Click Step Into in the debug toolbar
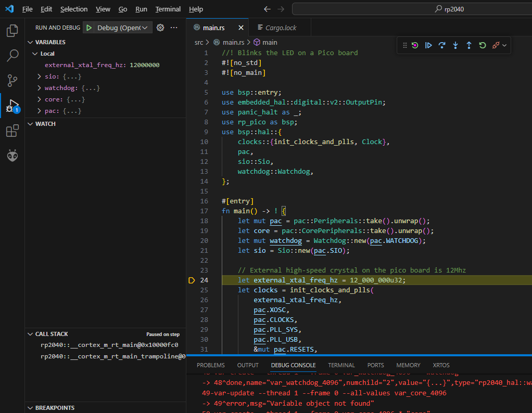532x413 pixels. coord(455,45)
